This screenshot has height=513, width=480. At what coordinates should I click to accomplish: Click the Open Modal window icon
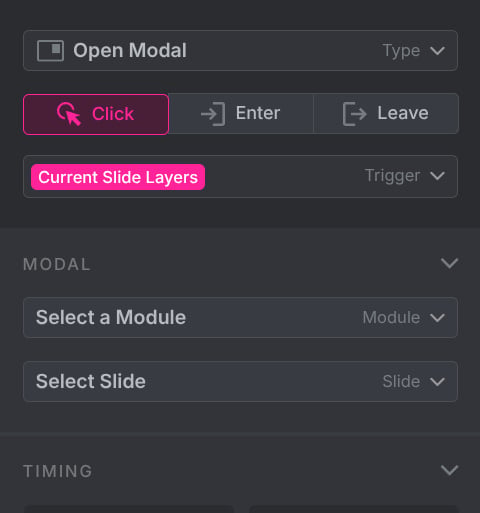click(x=50, y=51)
